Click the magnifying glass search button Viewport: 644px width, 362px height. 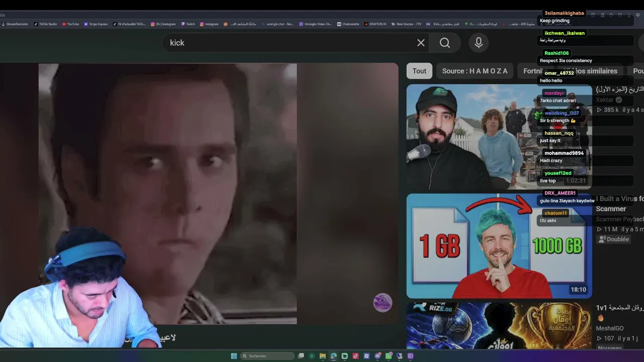pos(445,43)
